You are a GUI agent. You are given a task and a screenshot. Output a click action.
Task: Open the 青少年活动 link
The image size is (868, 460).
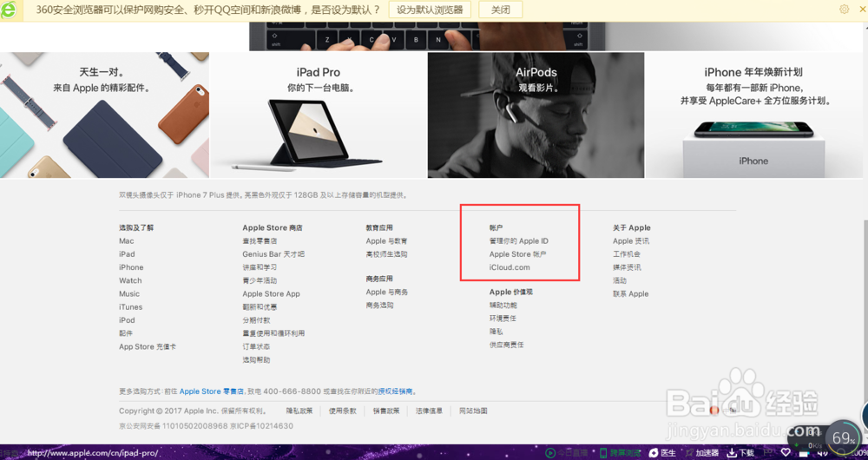click(260, 280)
